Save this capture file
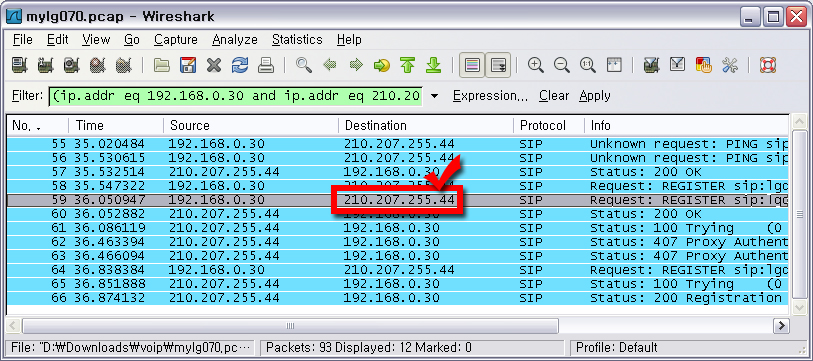This screenshot has height=361, width=813. click(188, 65)
